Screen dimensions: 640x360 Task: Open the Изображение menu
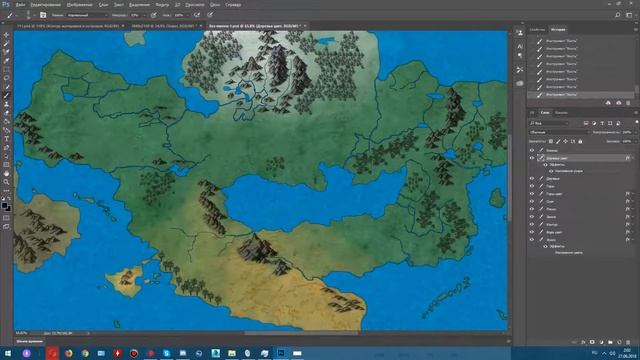pos(79,5)
